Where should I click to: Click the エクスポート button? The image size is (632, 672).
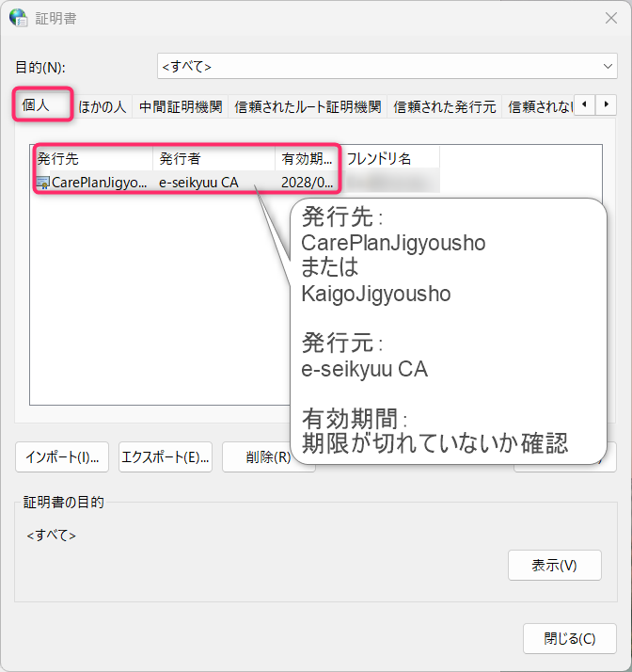tap(166, 457)
